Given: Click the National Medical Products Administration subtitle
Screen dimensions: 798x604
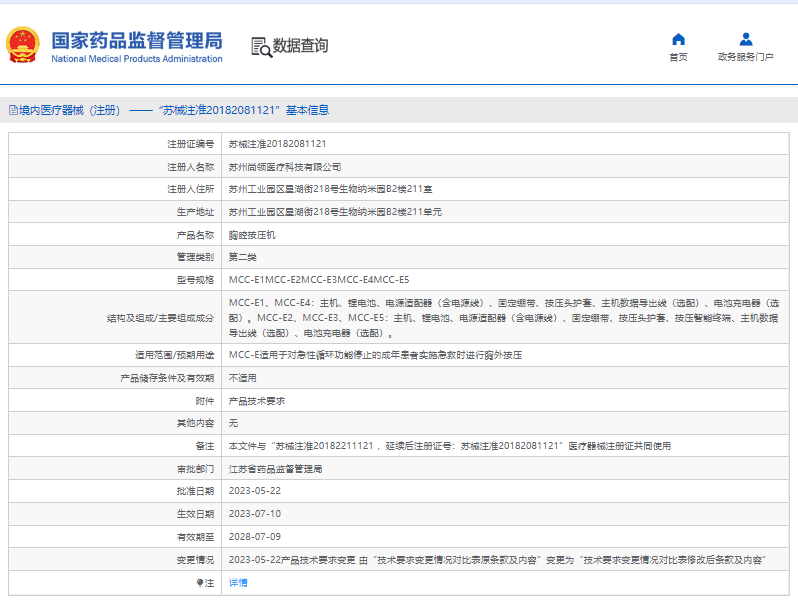Looking at the screenshot, I should [x=137, y=59].
